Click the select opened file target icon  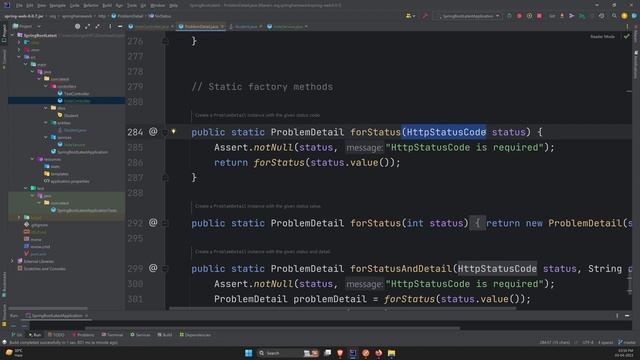coord(78,27)
